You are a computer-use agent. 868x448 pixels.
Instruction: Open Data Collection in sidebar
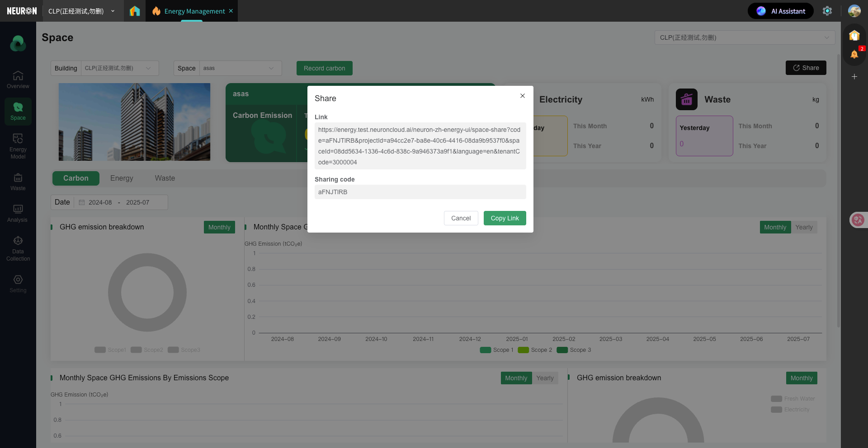click(x=18, y=248)
